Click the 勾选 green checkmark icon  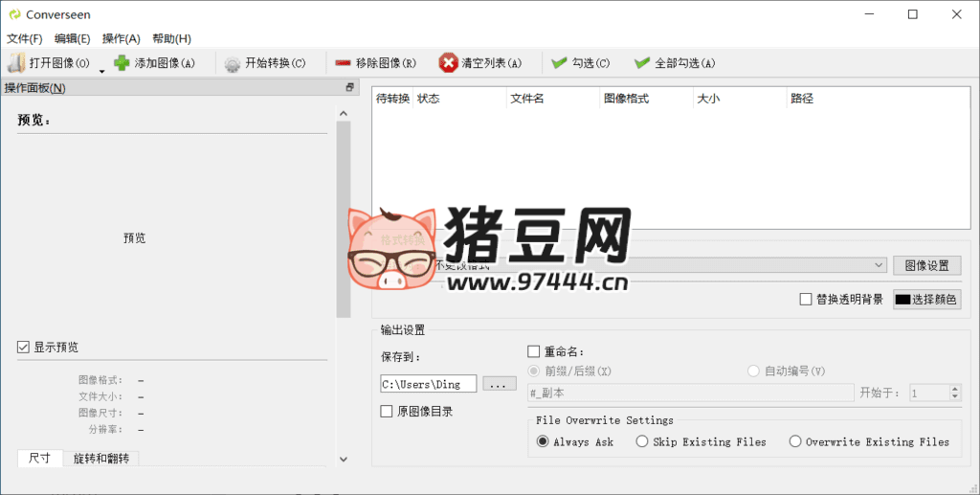click(559, 63)
